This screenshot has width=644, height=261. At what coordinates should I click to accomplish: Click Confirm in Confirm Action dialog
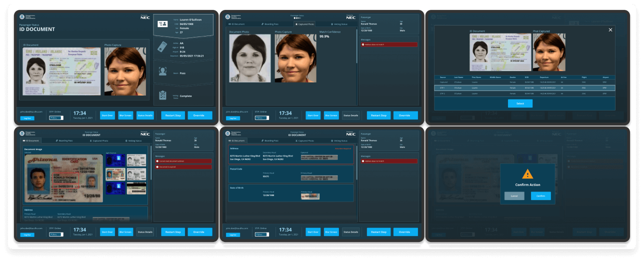[540, 196]
